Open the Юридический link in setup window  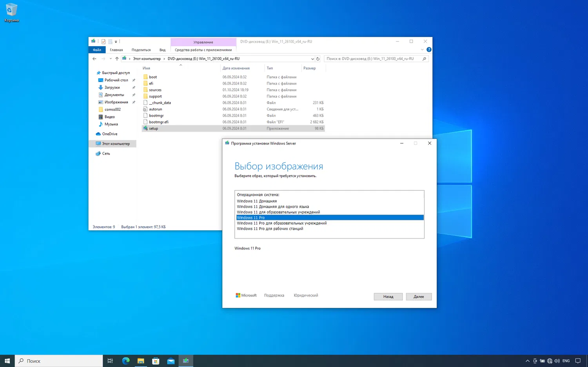coord(306,295)
